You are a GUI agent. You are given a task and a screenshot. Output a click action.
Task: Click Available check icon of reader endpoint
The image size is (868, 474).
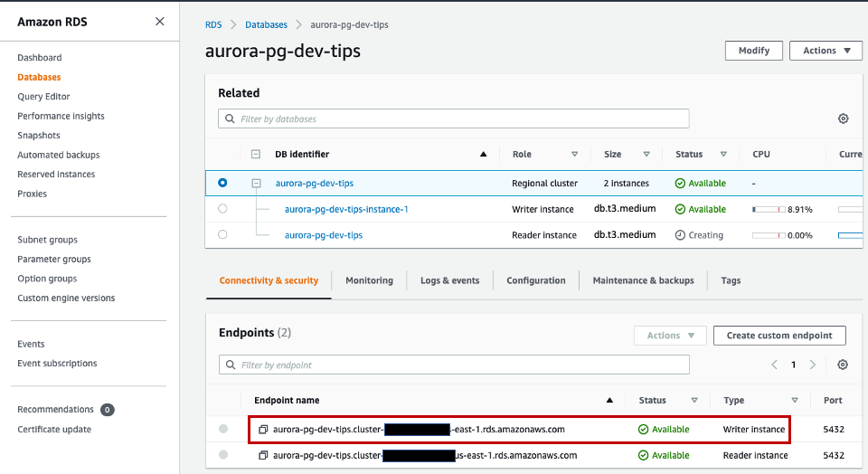[643, 455]
